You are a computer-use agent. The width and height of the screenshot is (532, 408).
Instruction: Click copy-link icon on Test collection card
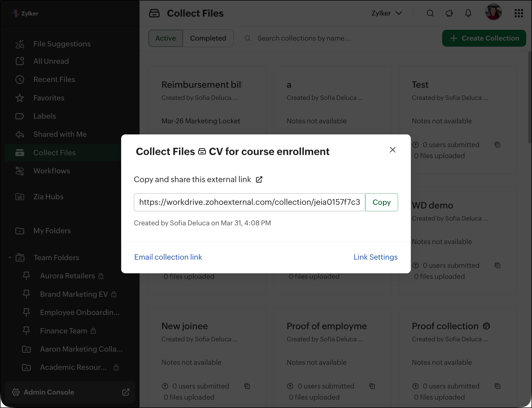(497, 145)
